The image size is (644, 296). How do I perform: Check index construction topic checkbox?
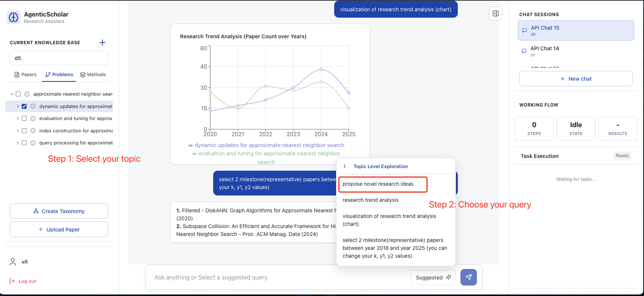click(24, 131)
